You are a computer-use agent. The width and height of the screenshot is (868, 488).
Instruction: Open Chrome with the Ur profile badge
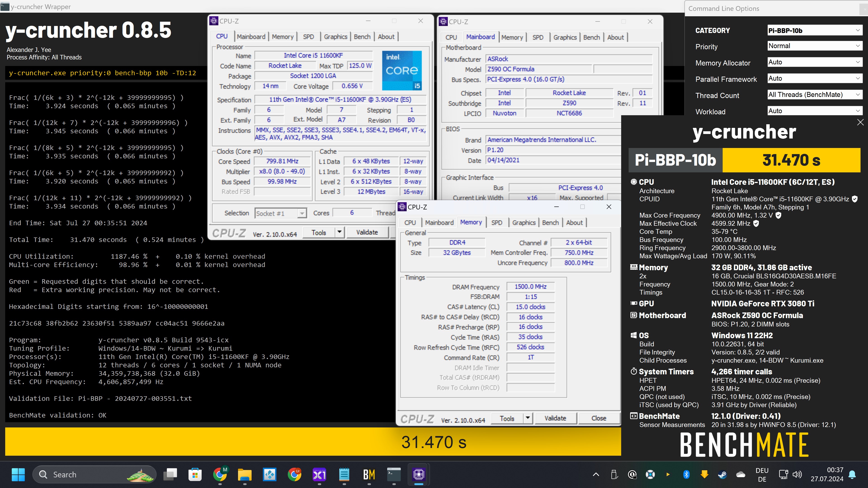(x=295, y=474)
